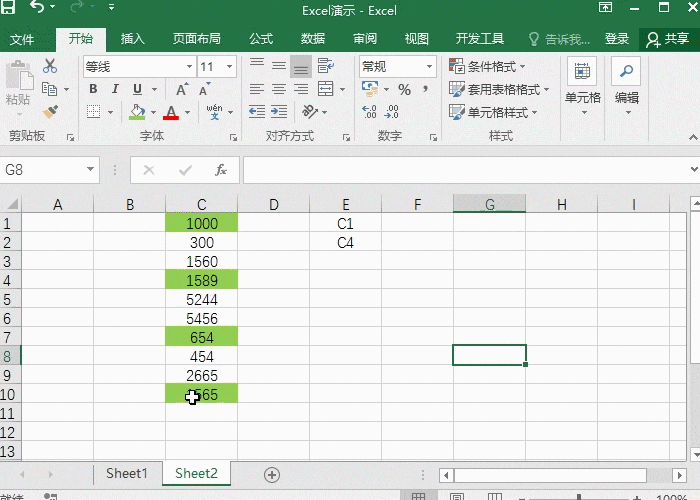700x500 pixels.
Task: Apply comma style
Action: point(425,89)
